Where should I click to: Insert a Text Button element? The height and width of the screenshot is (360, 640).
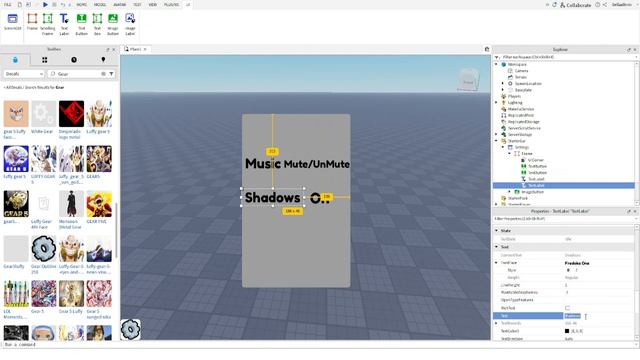click(81, 24)
